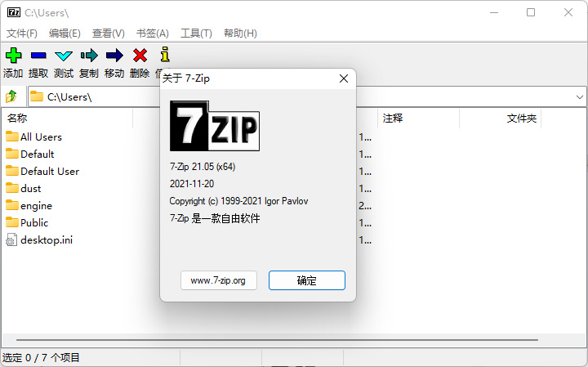Click the red Delete (删除) X icon
The image size is (588, 367).
pyautogui.click(x=140, y=56)
